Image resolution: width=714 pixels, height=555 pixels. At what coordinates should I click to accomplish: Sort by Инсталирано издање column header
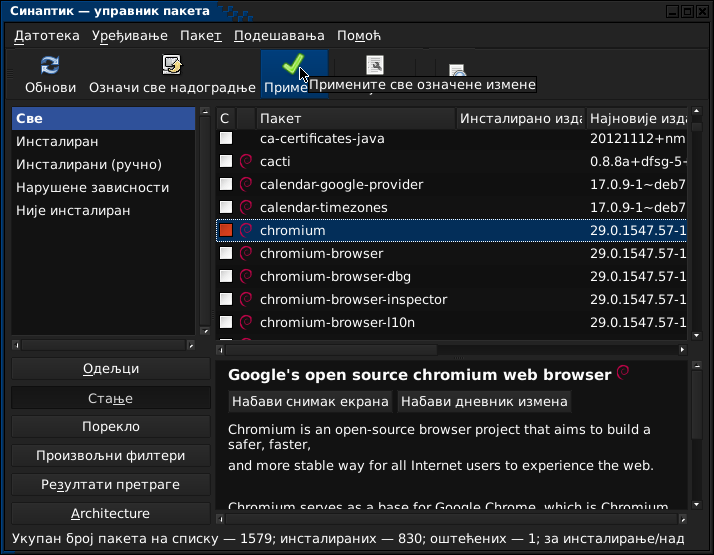pyautogui.click(x=520, y=119)
